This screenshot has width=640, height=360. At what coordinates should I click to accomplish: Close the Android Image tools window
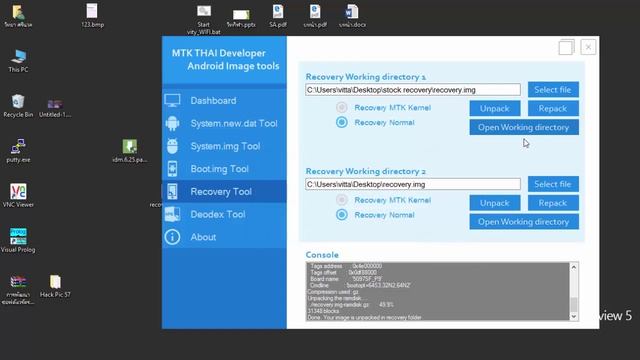click(588, 47)
